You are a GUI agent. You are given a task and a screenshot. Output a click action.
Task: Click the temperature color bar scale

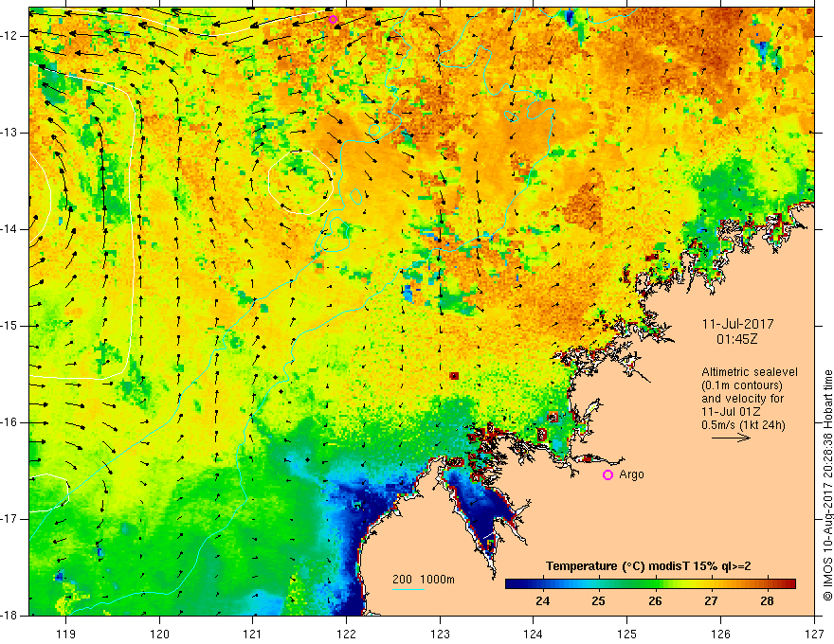click(650, 583)
